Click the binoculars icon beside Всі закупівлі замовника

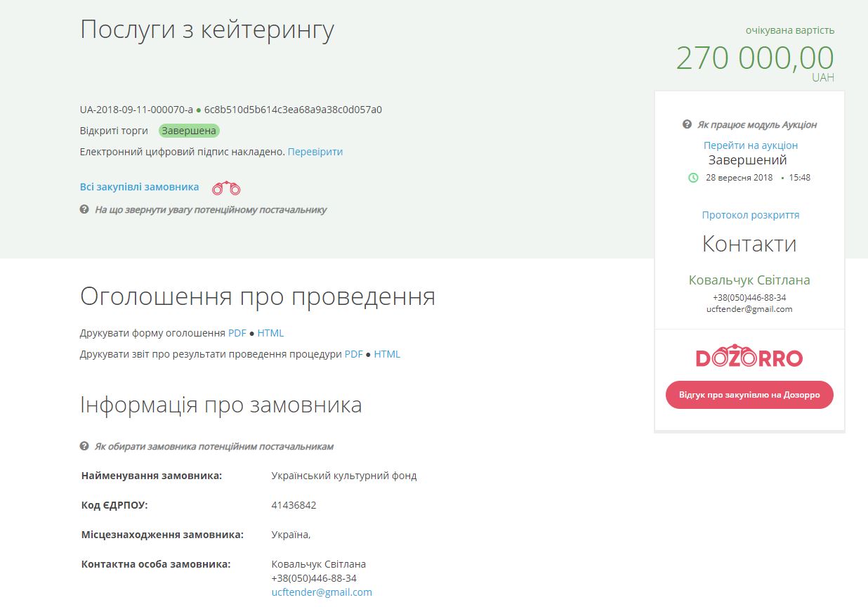click(226, 188)
